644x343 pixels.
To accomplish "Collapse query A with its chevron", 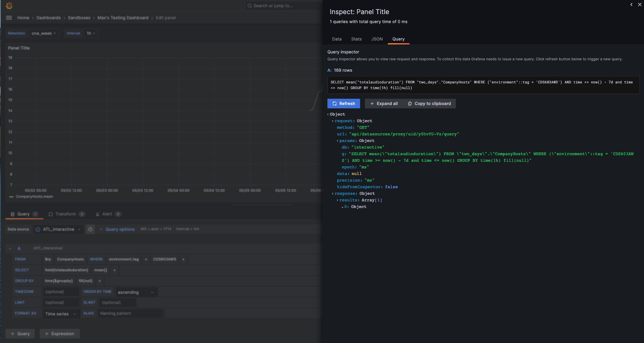I will (10, 248).
